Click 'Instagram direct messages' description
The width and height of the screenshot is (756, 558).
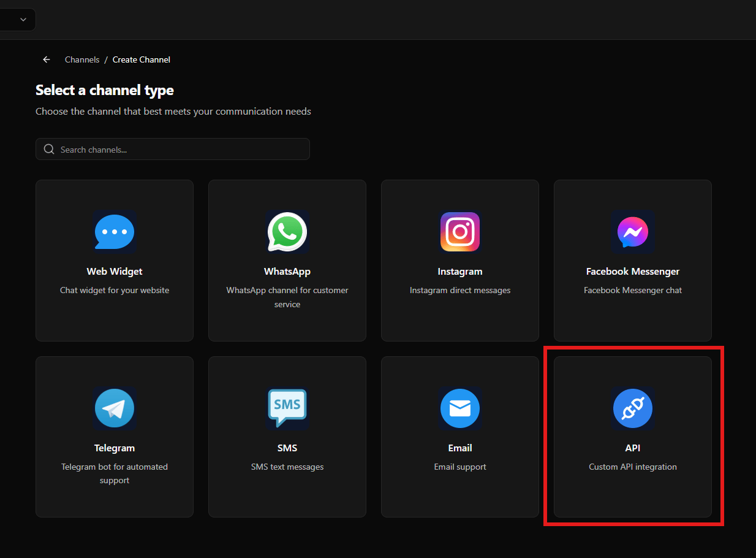460,290
